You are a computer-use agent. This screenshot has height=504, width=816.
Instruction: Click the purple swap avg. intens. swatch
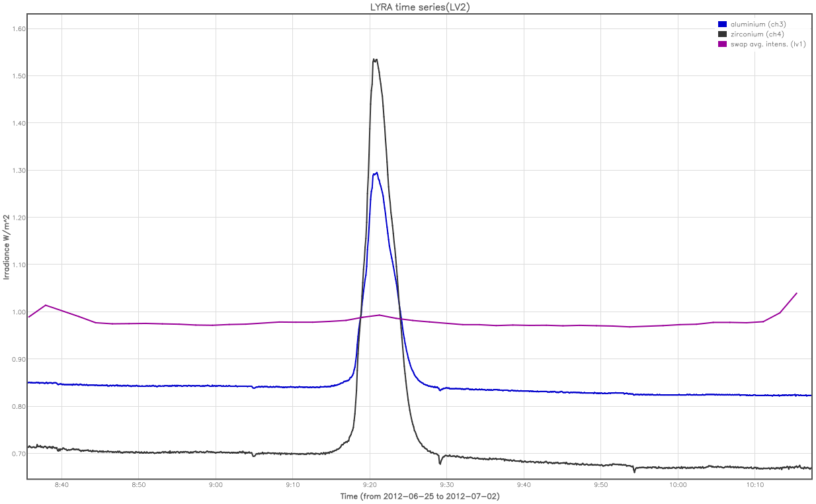point(722,44)
